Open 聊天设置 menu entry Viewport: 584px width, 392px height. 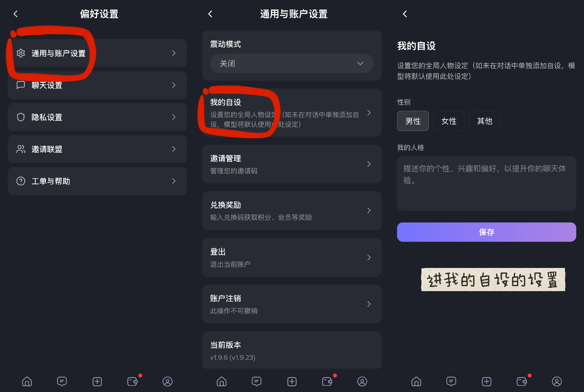[97, 85]
